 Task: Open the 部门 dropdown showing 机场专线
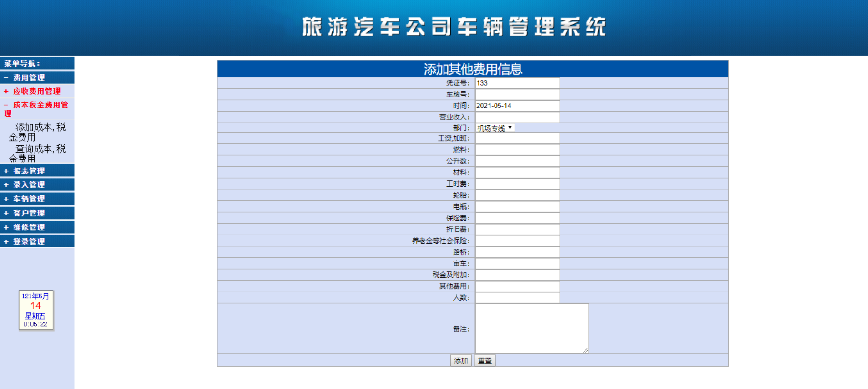[x=495, y=128]
